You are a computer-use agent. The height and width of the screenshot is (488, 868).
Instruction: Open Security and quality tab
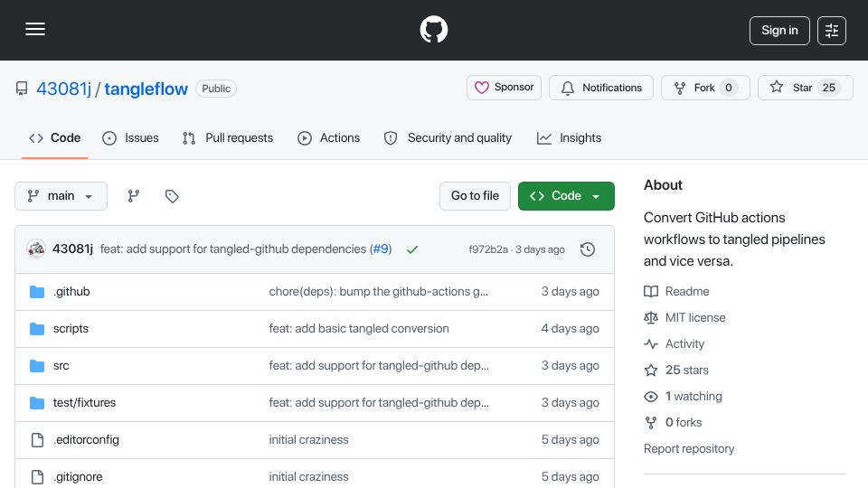point(448,137)
